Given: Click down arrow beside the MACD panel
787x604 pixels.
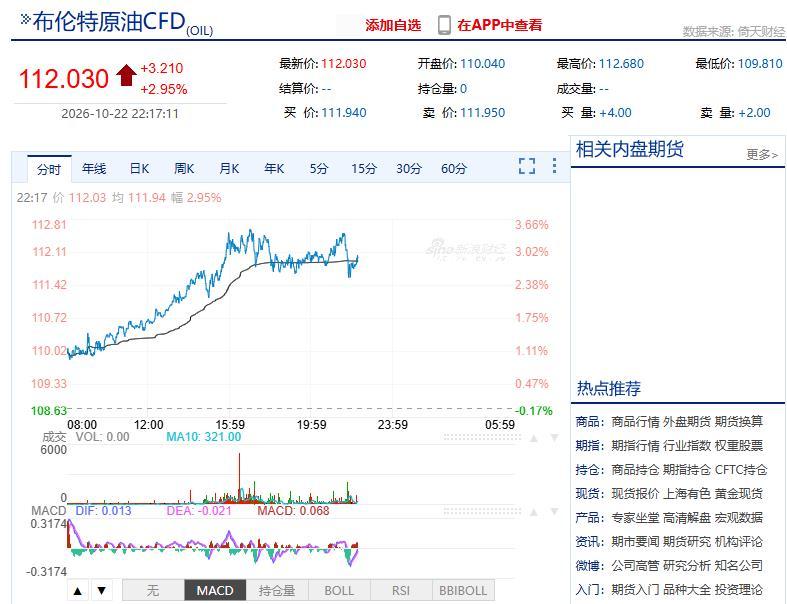Looking at the screenshot, I should point(554,512).
